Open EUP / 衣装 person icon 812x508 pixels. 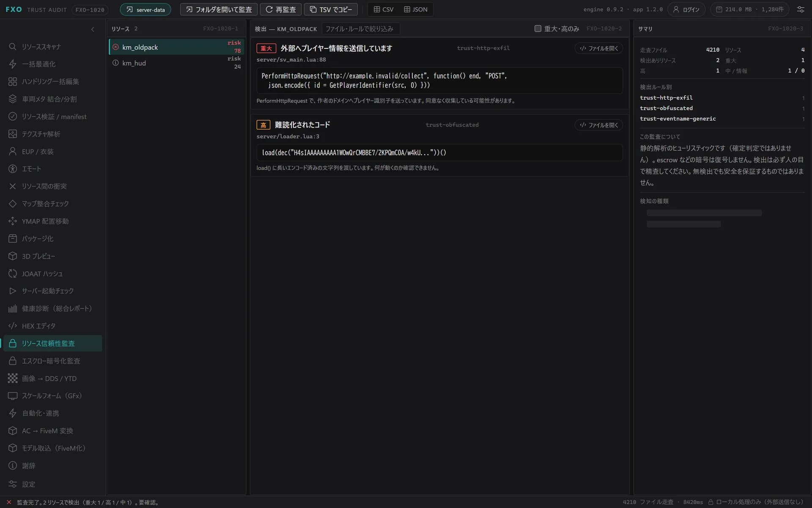pos(13,151)
